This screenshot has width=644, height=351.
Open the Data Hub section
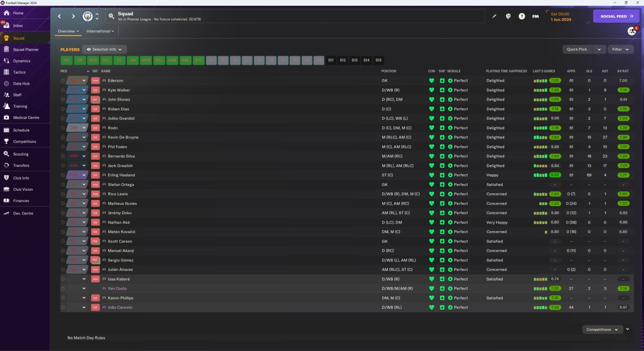21,84
